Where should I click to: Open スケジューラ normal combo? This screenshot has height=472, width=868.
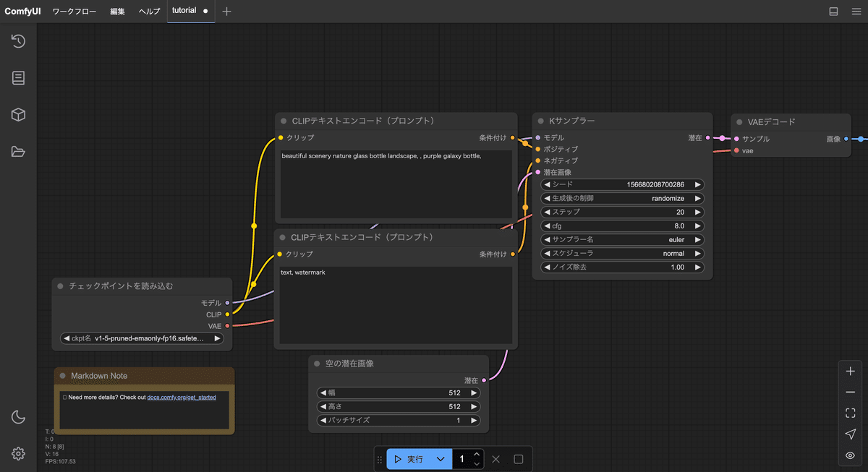pyautogui.click(x=622, y=254)
